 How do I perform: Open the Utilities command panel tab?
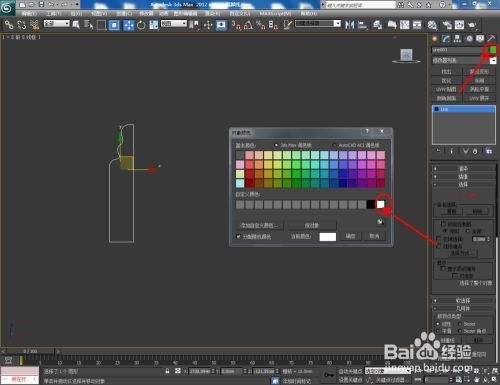[491, 39]
